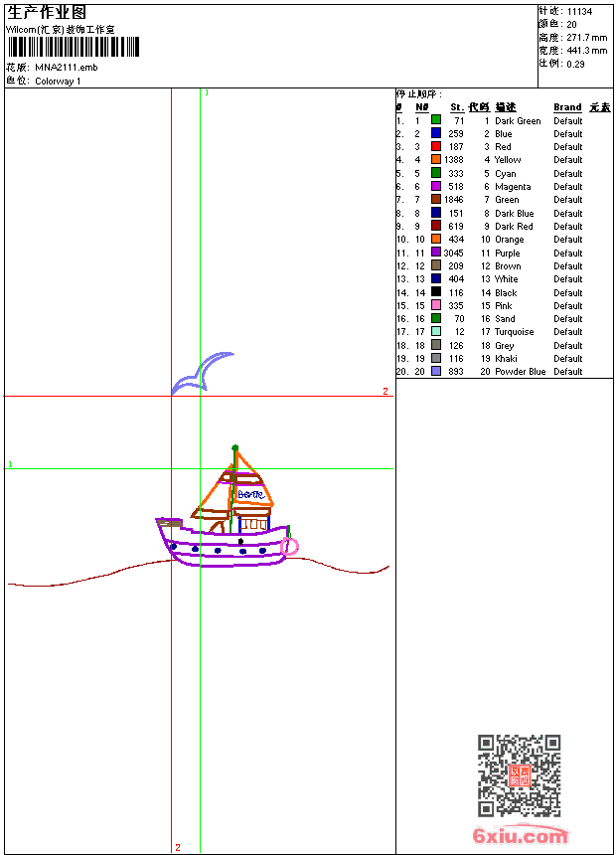Viewport: 616px width, 855px height.
Task: Open the 6xiu.com watermark link
Action: click(521, 835)
